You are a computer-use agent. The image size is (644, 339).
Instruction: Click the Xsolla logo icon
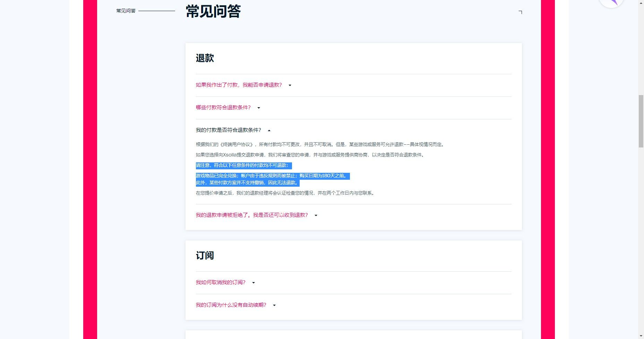(612, 3)
